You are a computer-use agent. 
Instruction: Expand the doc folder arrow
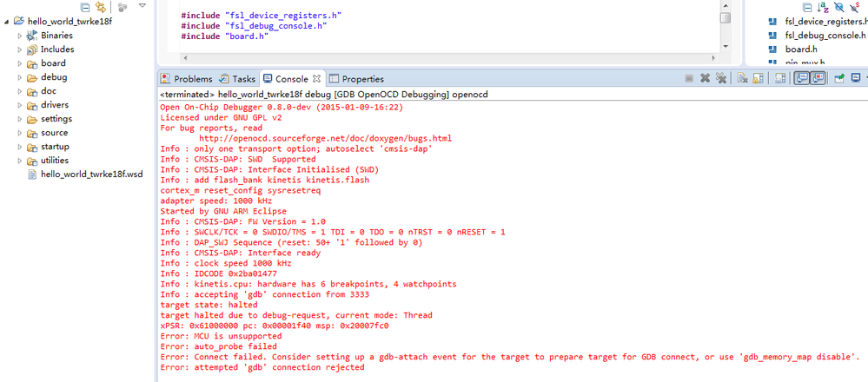click(19, 91)
